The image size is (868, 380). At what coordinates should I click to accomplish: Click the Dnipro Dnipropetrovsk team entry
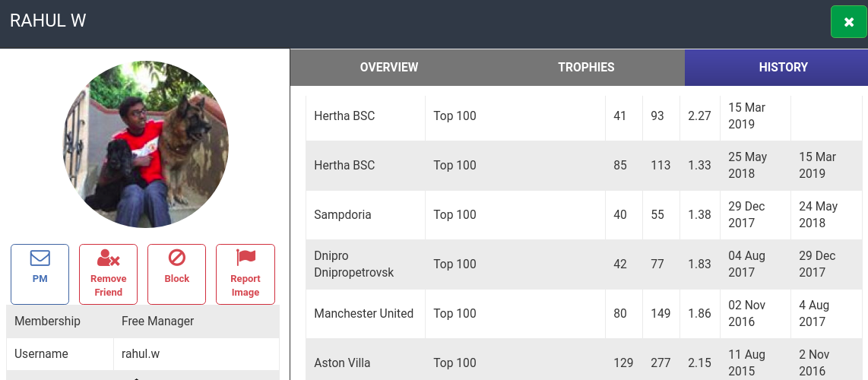pyautogui.click(x=354, y=264)
